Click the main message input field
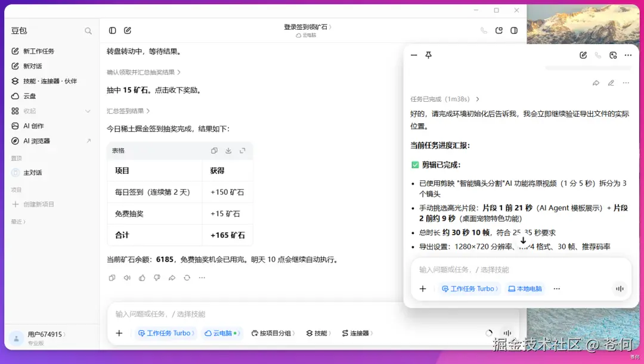This screenshot has height=364, width=644. coord(255,315)
